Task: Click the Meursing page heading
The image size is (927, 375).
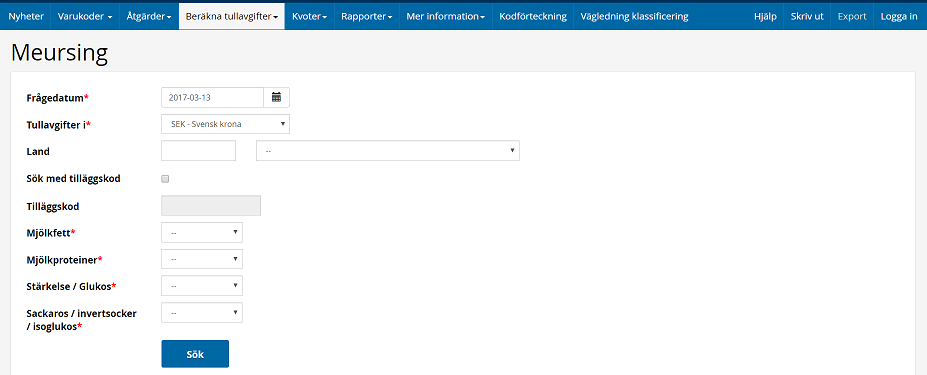Action: 59,53
